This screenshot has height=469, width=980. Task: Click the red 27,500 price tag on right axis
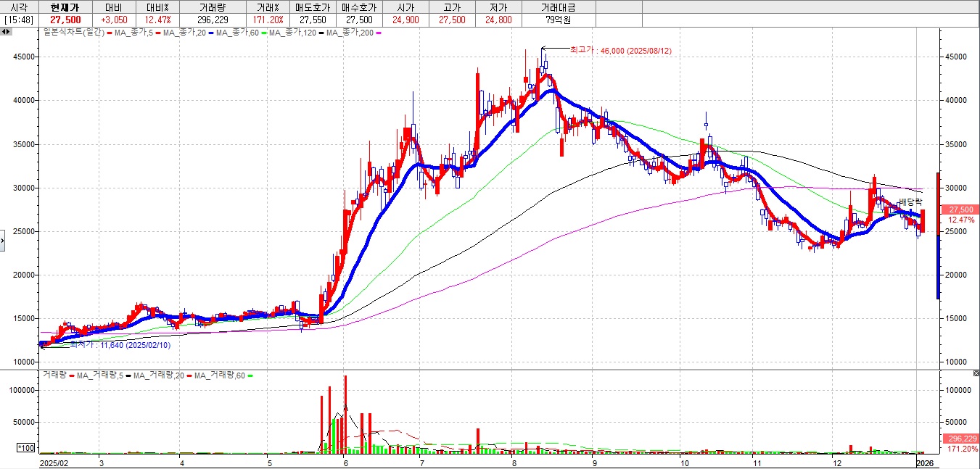click(x=960, y=209)
